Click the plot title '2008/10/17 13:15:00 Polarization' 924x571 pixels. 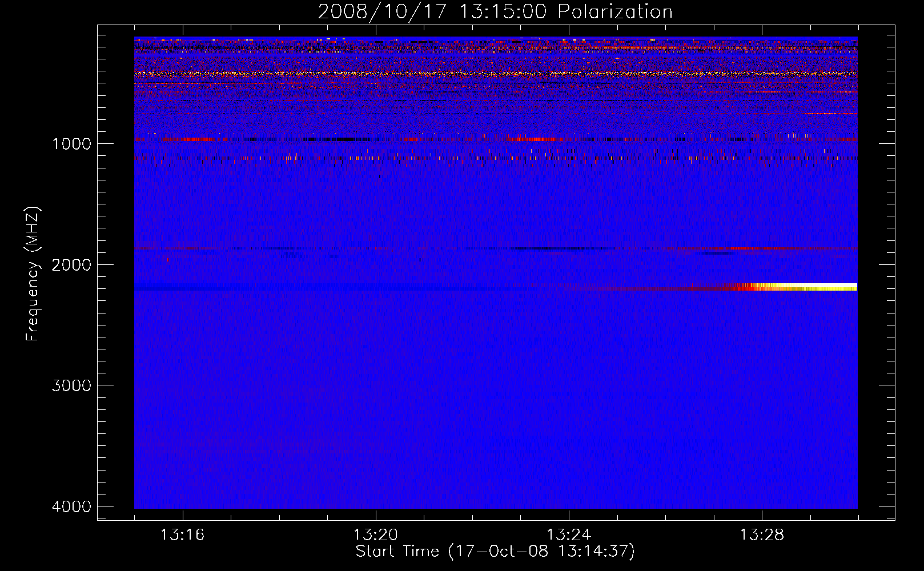click(x=495, y=11)
